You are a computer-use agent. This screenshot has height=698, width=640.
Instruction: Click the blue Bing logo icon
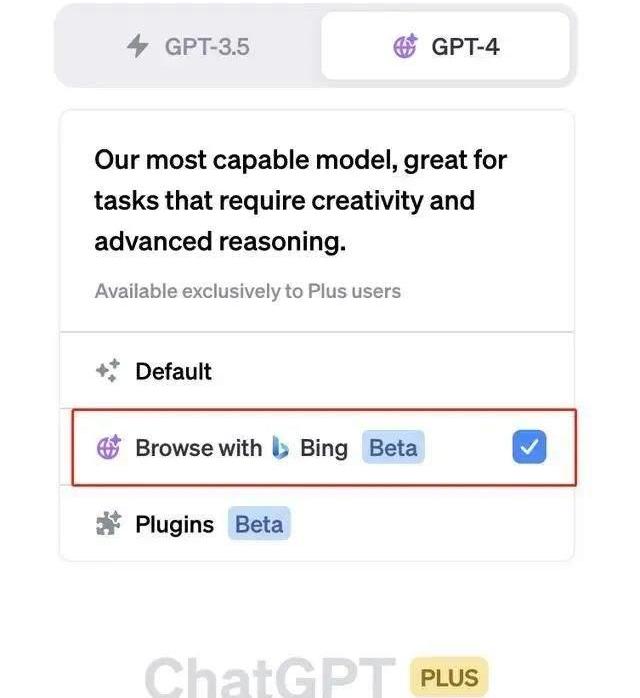(281, 447)
